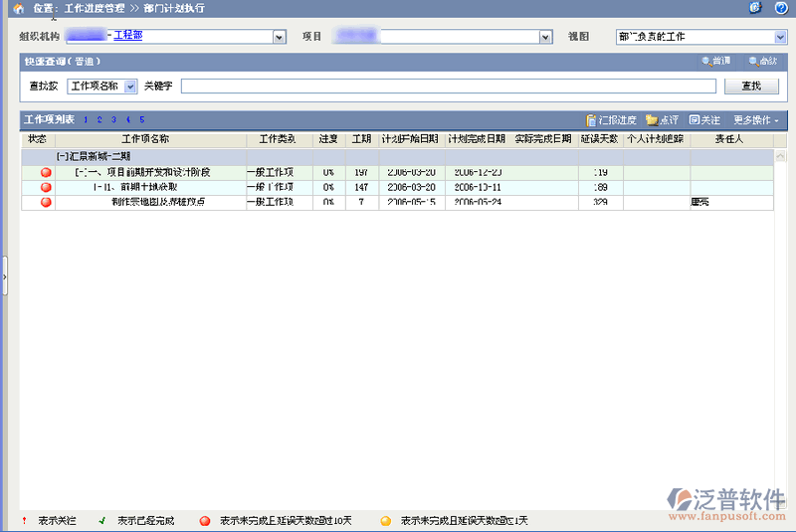
Task: Click red status icon for 前期土地获取 row
Action: point(46,188)
